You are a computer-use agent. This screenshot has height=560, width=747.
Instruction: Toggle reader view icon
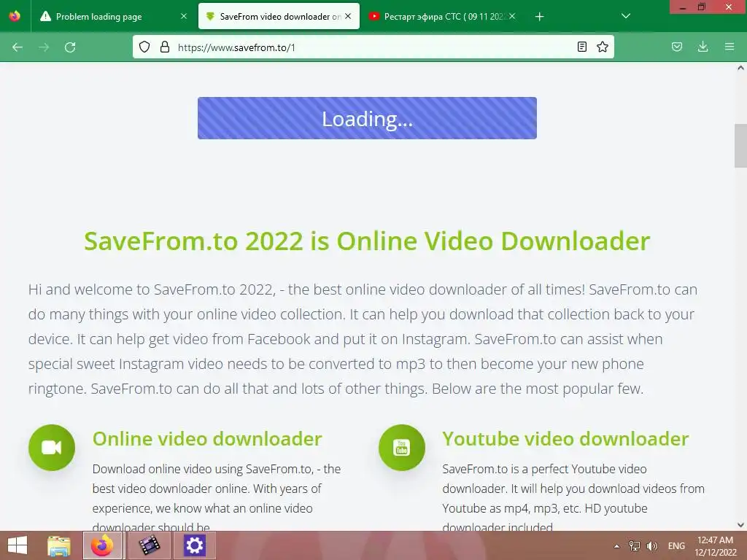tap(581, 47)
